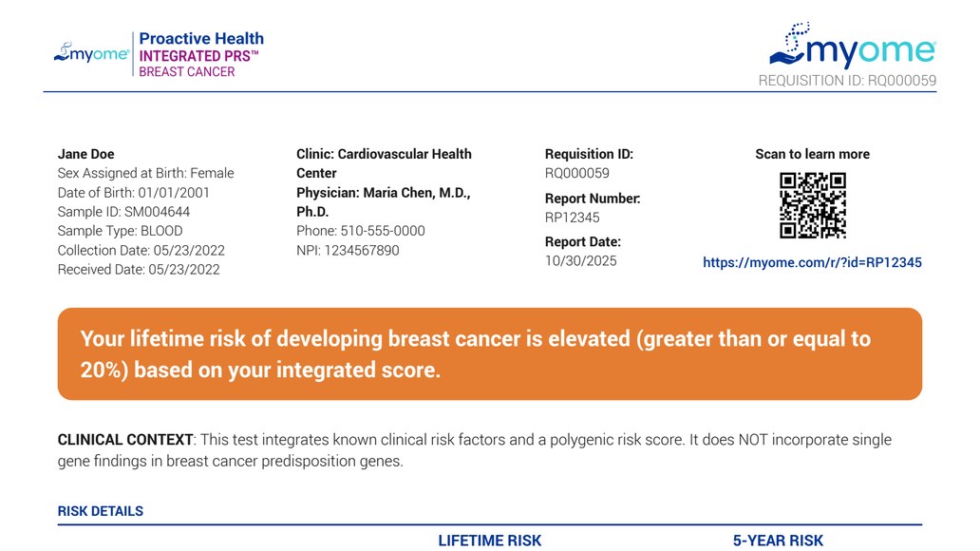Click the Date of Birth line

(x=134, y=193)
